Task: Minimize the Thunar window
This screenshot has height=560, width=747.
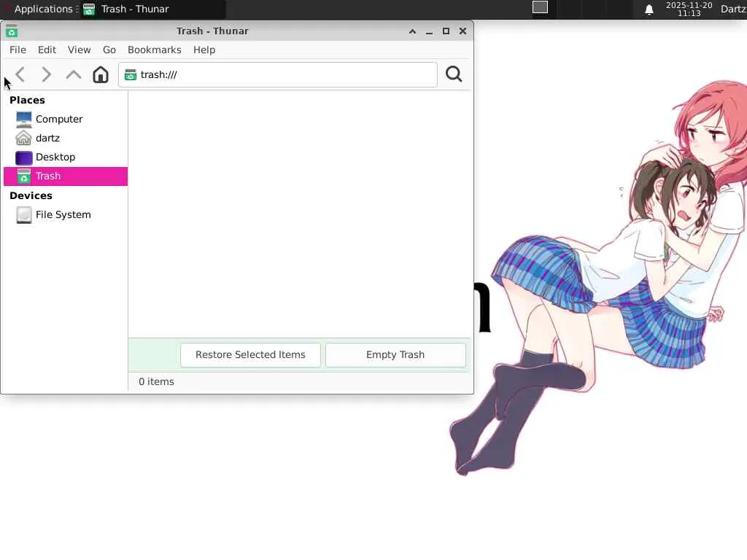Action: coord(429,31)
